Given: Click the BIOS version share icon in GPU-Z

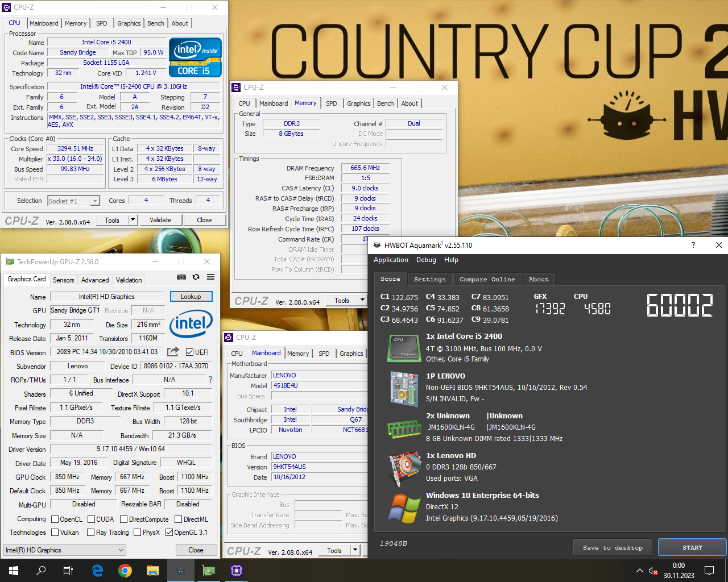Looking at the screenshot, I should click(173, 352).
